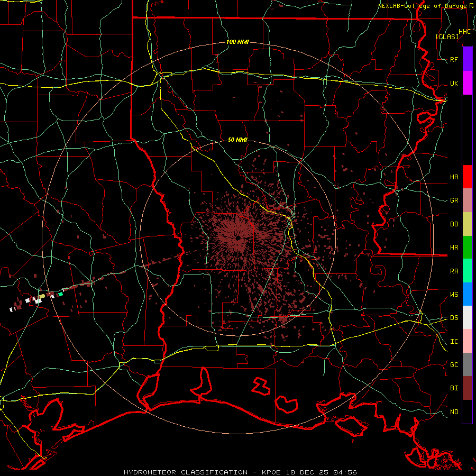The width and height of the screenshot is (476, 476).
Task: Click the UK magenta legend swatch
Action: point(467,83)
